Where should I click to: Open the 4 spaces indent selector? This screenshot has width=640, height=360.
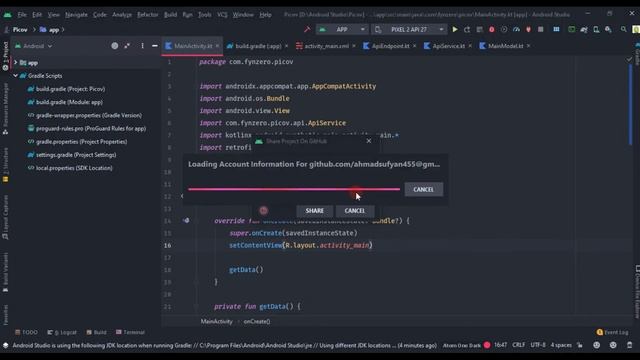click(561, 345)
